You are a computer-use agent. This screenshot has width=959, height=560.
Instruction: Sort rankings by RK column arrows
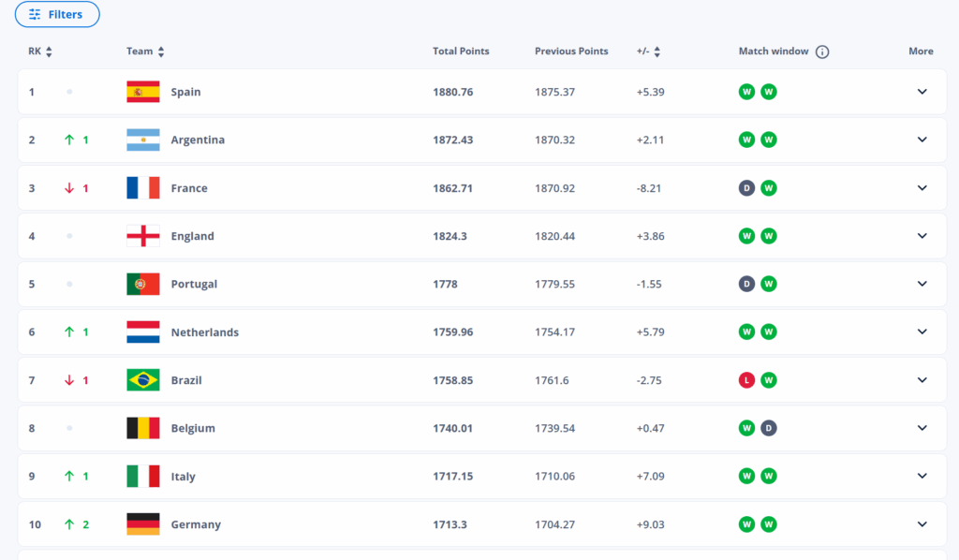(x=49, y=52)
